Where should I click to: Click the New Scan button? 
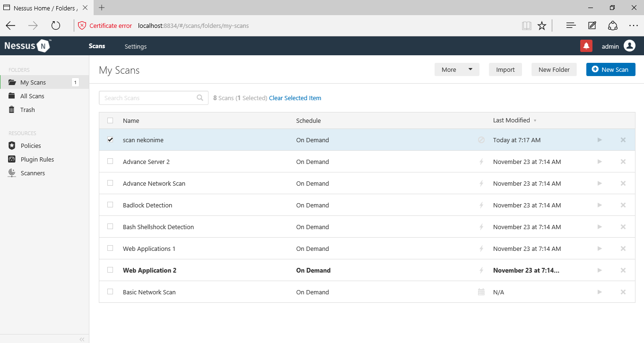point(610,69)
